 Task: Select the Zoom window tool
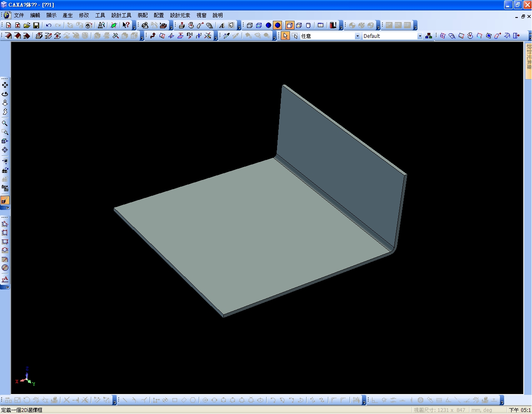tap(5, 132)
